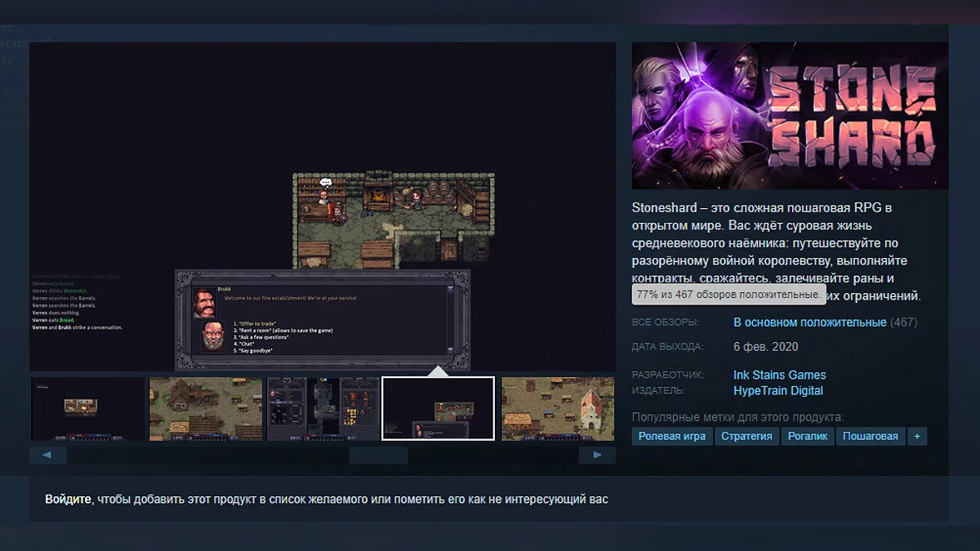Open the 'В основном положительные' reviews link
Viewport: 980px width, 551px height.
tap(809, 322)
